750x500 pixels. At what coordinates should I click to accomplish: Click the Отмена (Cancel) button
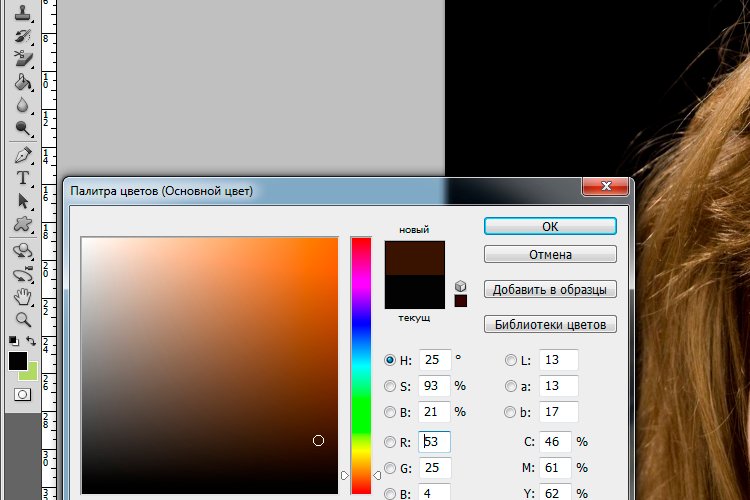[549, 254]
